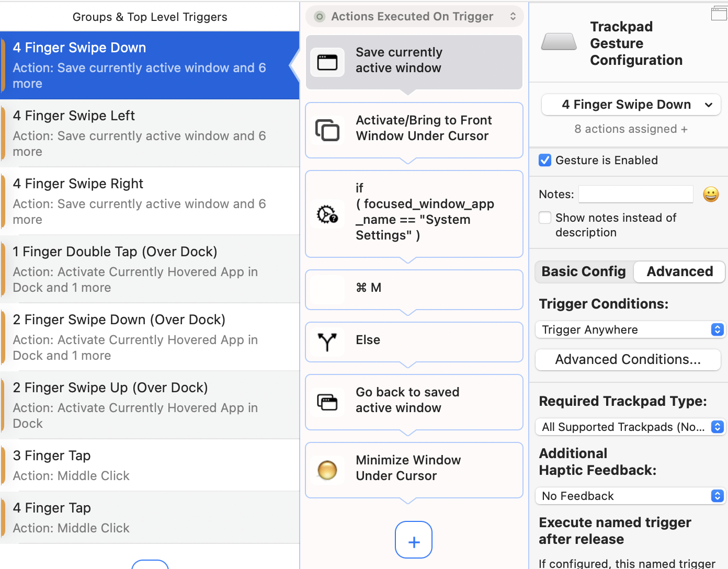
Task: Uncheck Gesture is Enabled
Action: pyautogui.click(x=545, y=160)
